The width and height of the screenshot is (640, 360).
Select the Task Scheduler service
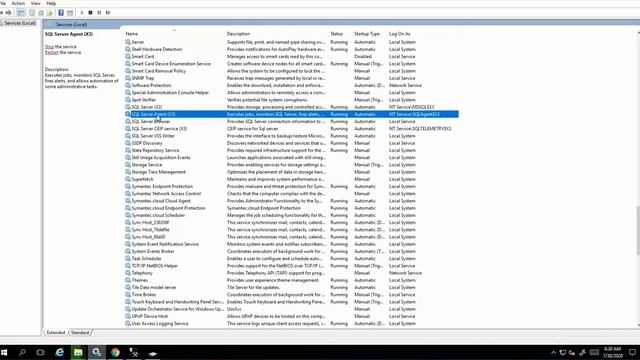coord(292,259)
